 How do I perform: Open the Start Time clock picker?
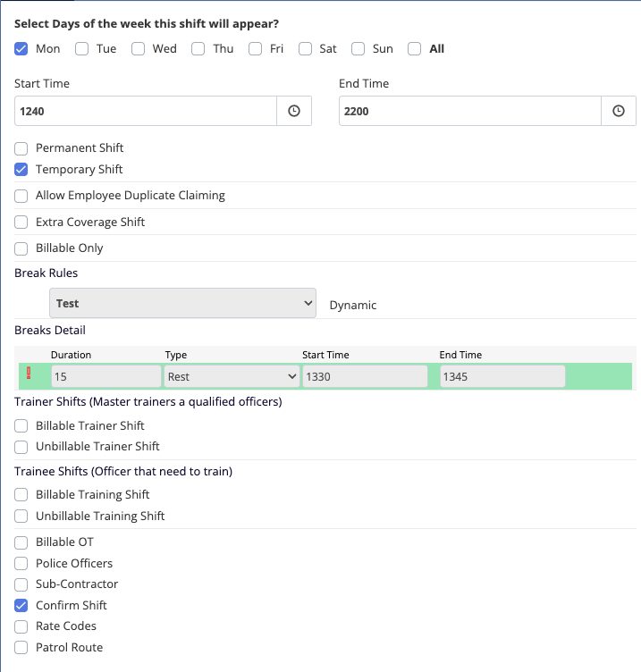[293, 112]
